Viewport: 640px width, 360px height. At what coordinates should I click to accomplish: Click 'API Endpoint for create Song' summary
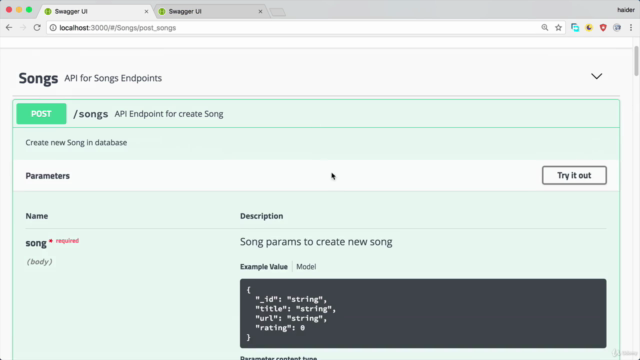pyautogui.click(x=169, y=114)
